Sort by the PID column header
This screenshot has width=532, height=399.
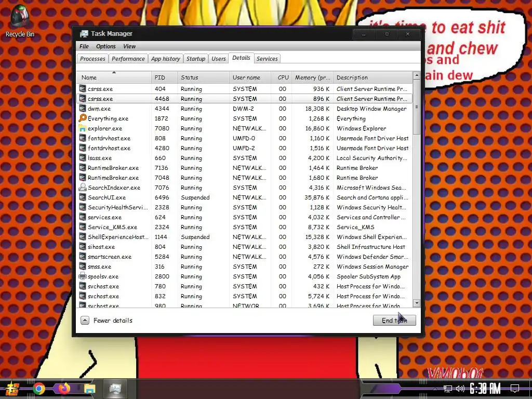[164, 77]
